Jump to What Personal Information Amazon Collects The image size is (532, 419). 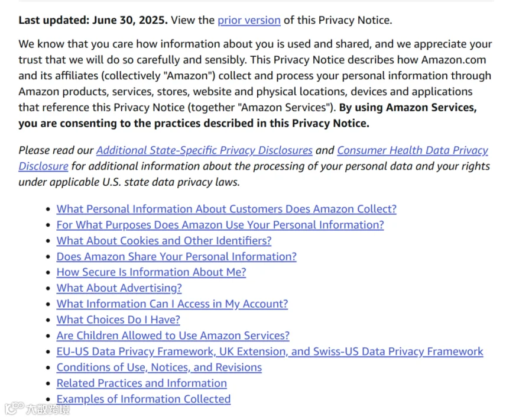click(226, 209)
